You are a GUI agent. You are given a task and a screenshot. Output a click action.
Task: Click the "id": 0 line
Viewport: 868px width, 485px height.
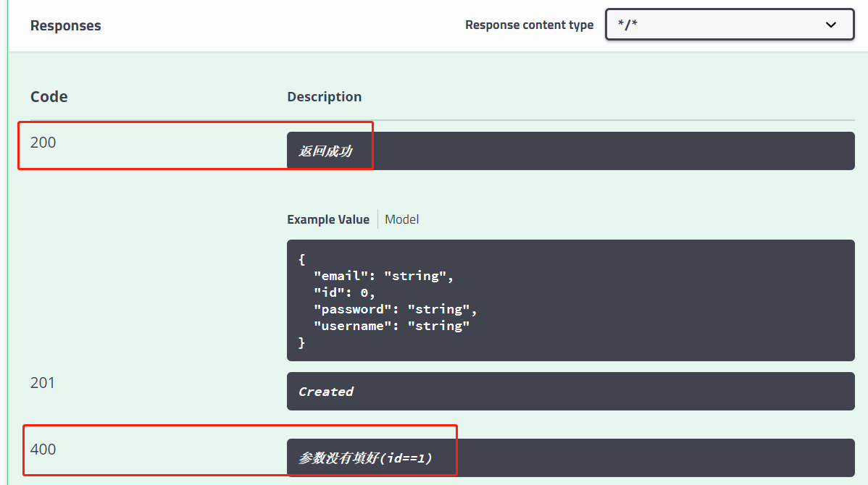click(344, 292)
